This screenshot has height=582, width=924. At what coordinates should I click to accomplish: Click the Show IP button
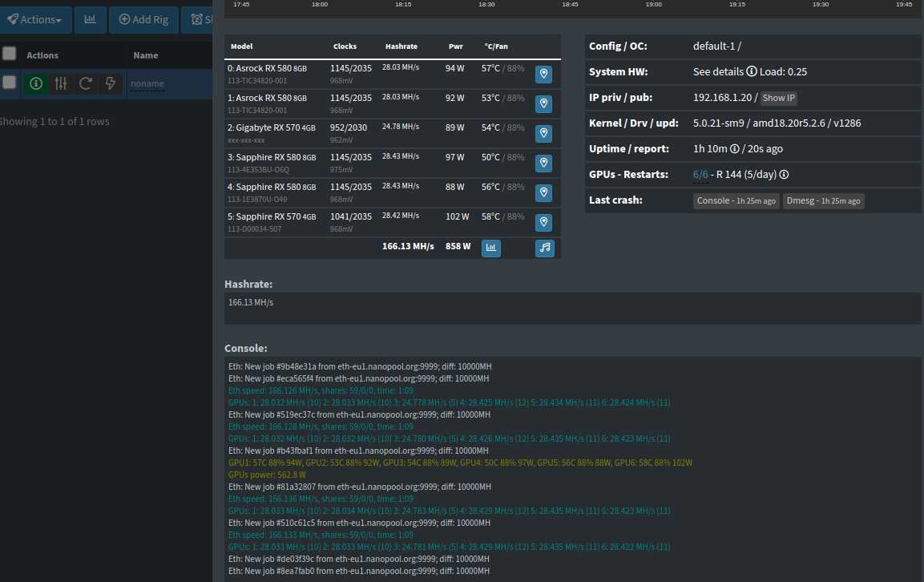tap(778, 98)
